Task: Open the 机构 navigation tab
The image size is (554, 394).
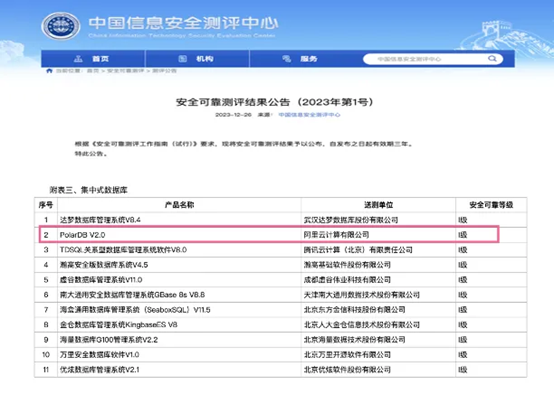Action: click(197, 59)
